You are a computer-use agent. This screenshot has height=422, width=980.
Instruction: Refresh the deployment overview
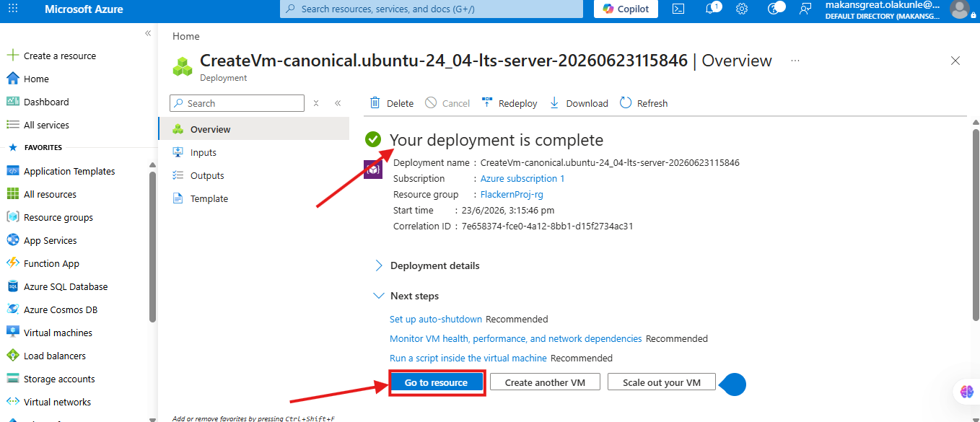(644, 103)
